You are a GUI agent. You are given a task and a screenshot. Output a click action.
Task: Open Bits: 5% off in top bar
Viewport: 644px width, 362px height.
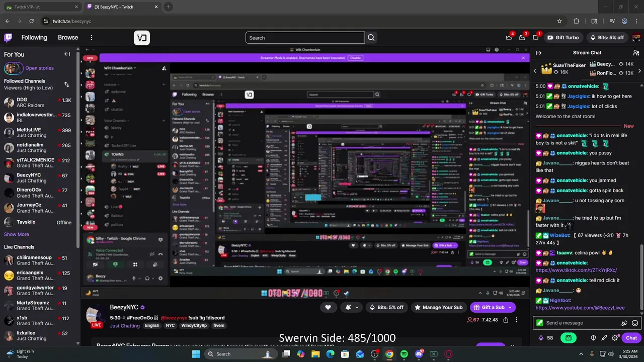[606, 38]
